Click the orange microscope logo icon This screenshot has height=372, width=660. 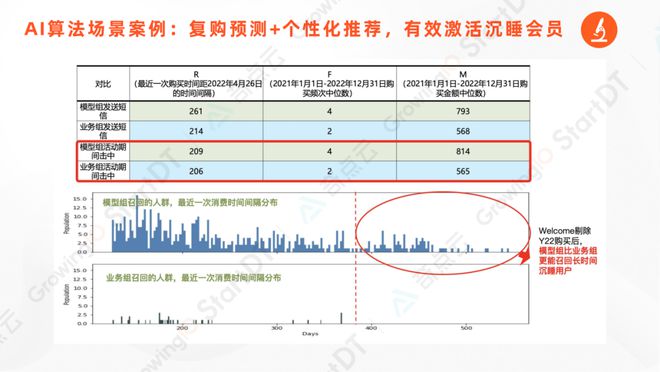tap(599, 29)
